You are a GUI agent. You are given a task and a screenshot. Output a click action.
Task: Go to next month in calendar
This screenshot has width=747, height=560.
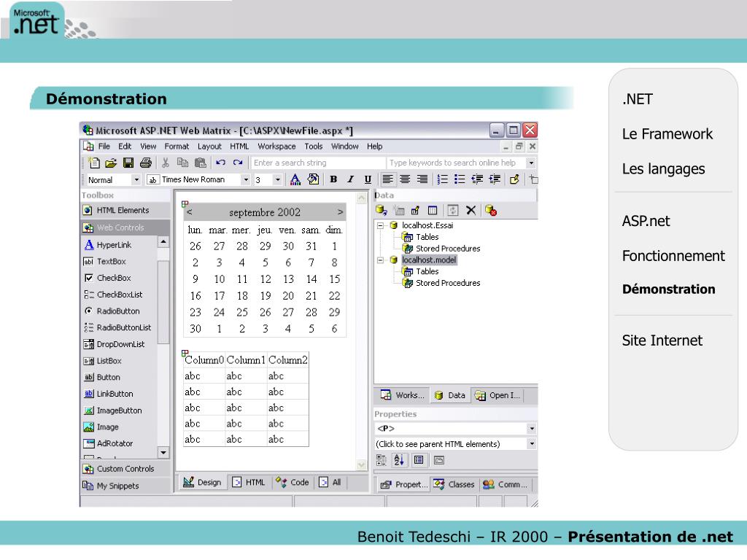point(340,212)
